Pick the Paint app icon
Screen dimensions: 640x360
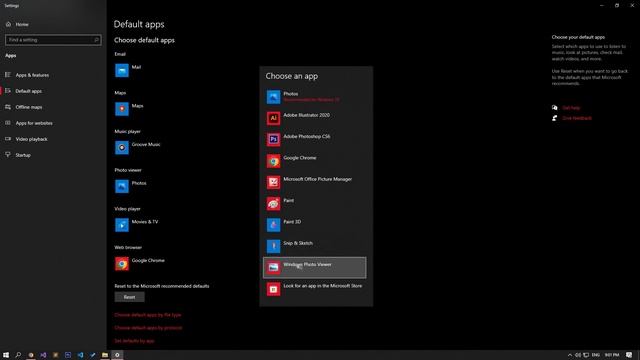273,204
